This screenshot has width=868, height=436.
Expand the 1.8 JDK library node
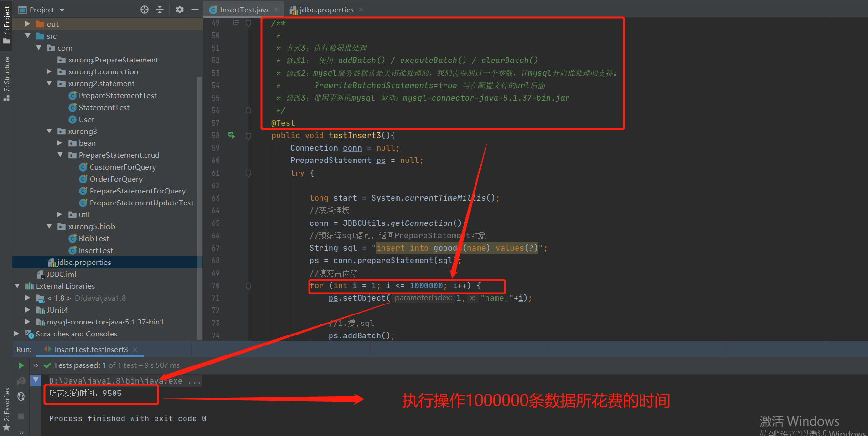click(x=28, y=298)
